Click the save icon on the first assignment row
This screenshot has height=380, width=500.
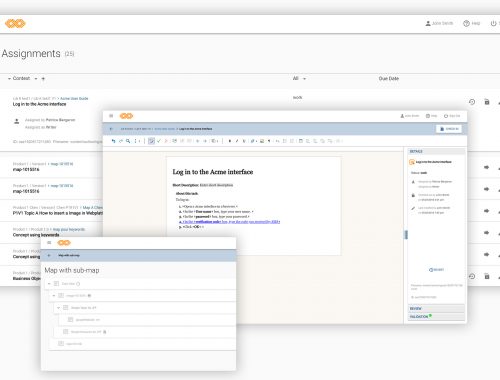pyautogui.click(x=487, y=102)
